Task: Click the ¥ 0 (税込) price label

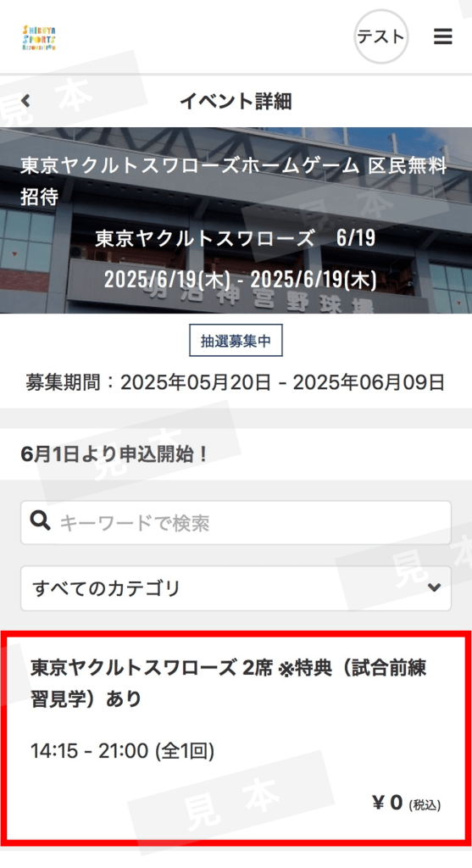Action: (407, 803)
